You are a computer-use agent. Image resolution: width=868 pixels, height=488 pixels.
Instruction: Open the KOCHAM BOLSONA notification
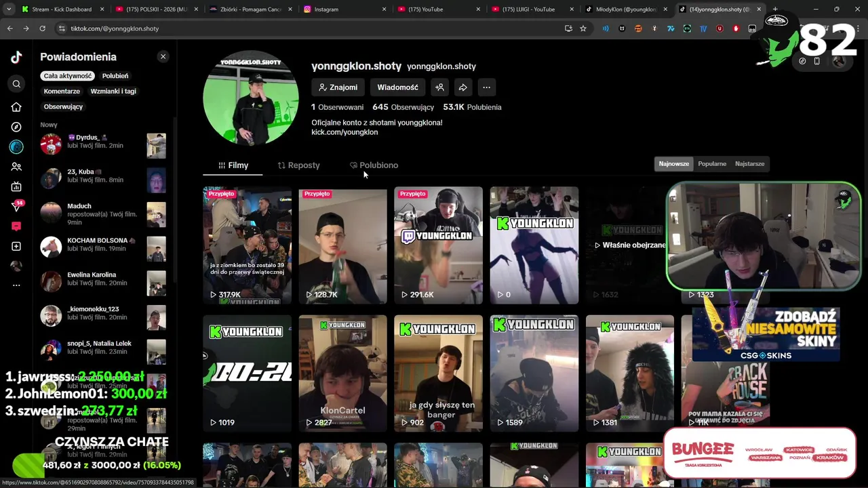(x=103, y=248)
